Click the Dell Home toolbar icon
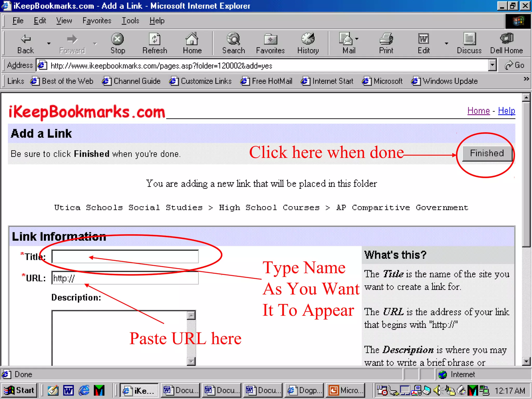 [507, 43]
